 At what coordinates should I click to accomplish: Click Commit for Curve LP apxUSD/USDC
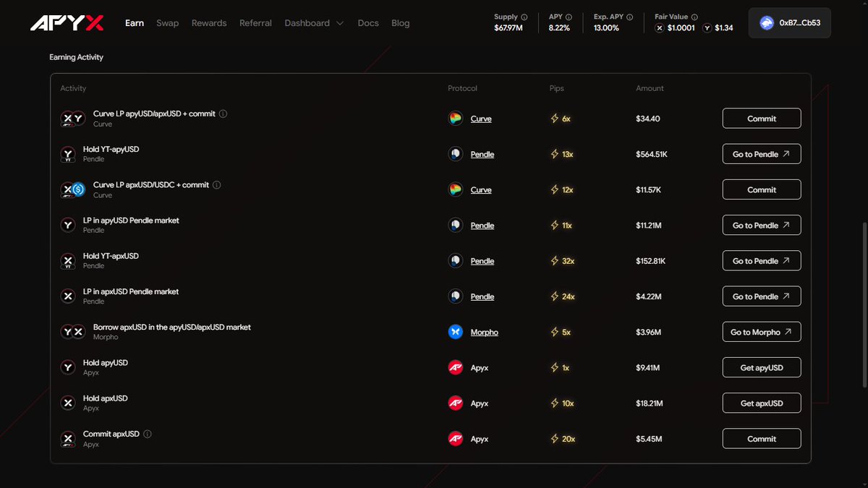click(x=762, y=189)
